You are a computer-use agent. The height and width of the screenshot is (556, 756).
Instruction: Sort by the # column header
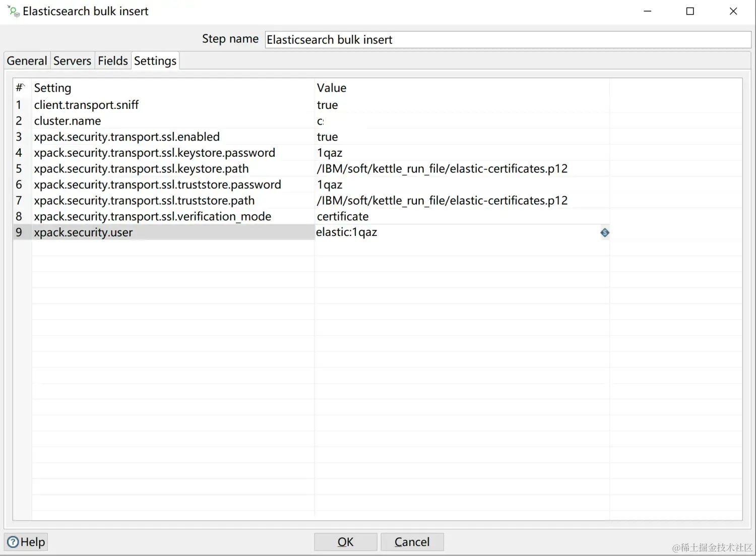coord(20,88)
